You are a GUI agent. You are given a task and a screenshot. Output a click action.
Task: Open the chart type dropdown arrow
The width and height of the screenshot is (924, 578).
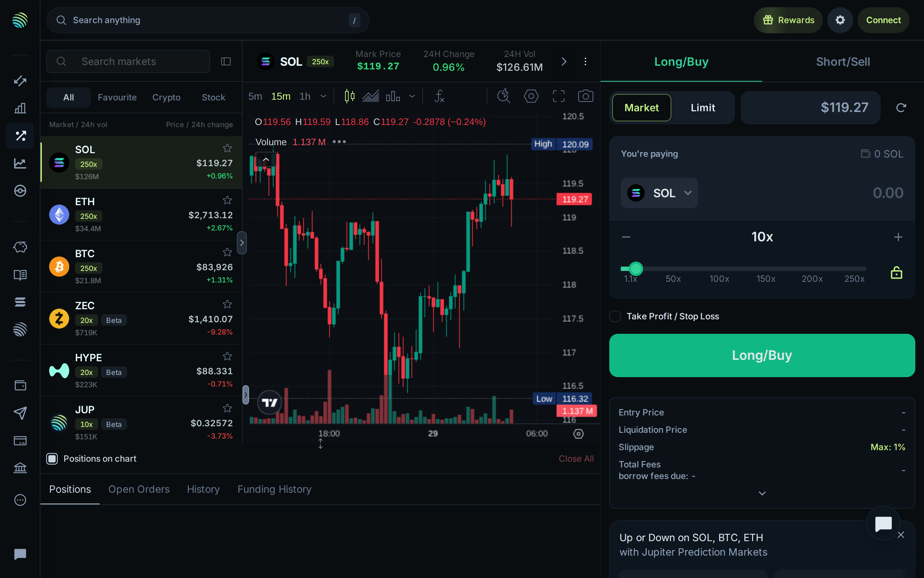coord(412,96)
